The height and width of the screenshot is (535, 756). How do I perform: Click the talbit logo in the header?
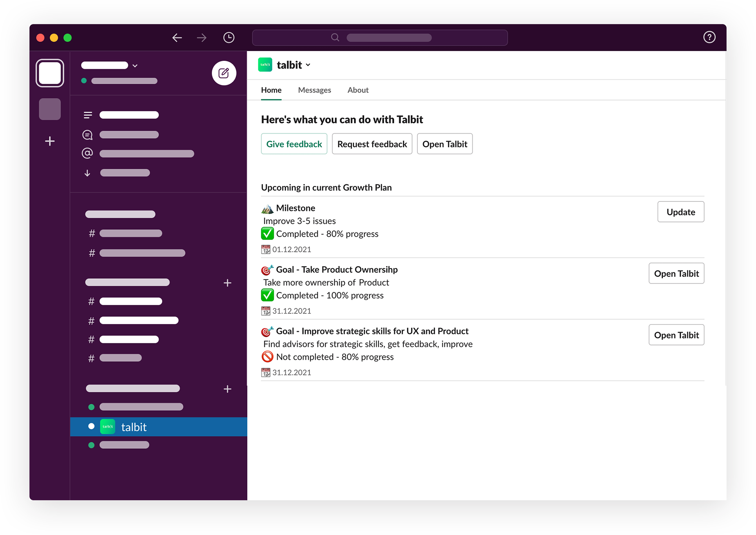click(x=265, y=65)
